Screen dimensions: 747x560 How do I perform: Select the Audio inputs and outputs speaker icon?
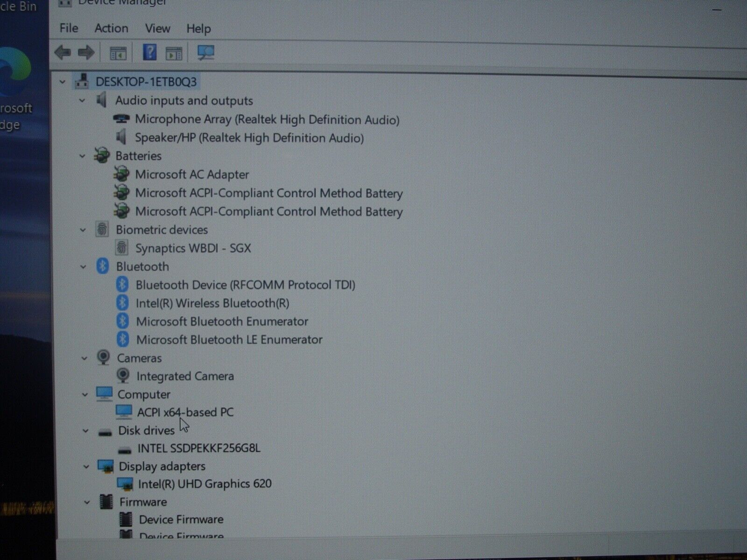click(101, 100)
